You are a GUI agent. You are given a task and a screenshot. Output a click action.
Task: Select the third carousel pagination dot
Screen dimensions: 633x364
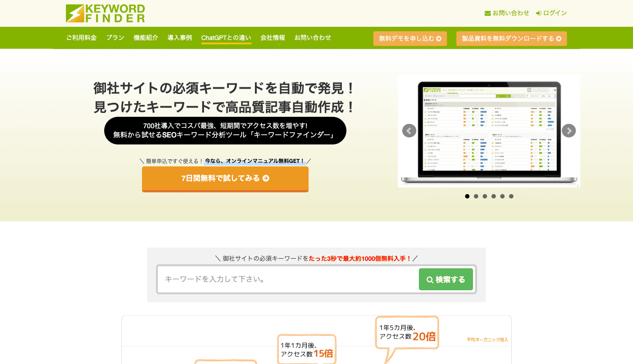point(485,196)
